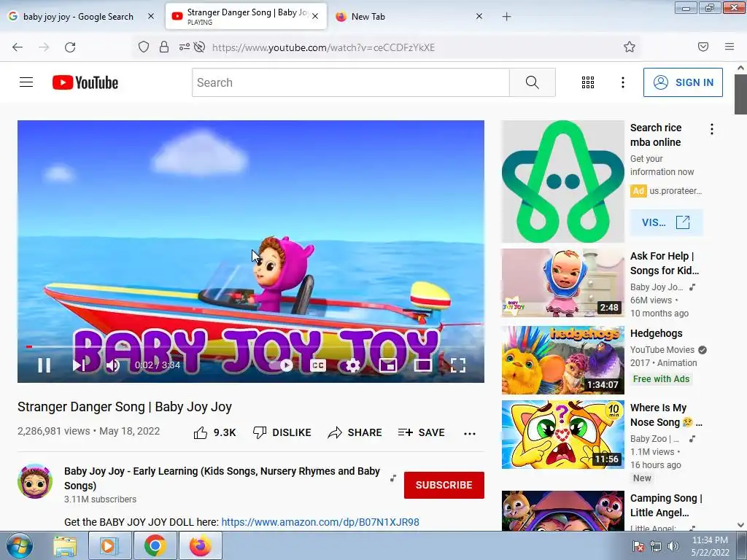Open Baby Joy Joy channel avatar

point(35,481)
